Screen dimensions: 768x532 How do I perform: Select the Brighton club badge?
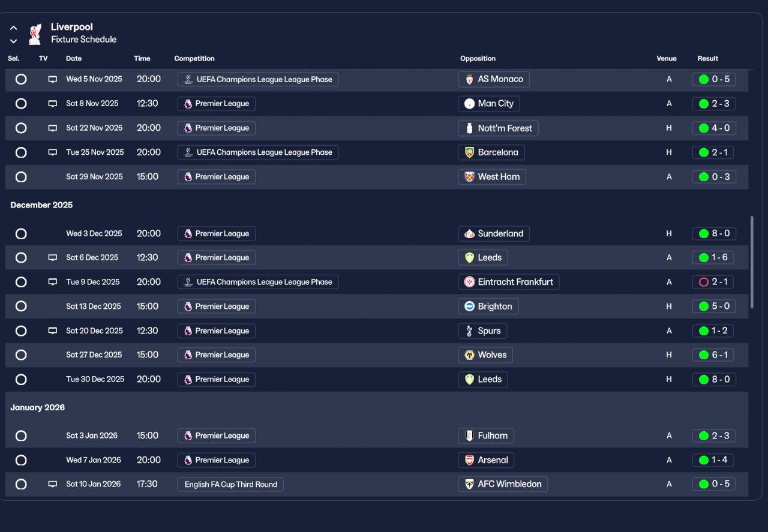469,306
